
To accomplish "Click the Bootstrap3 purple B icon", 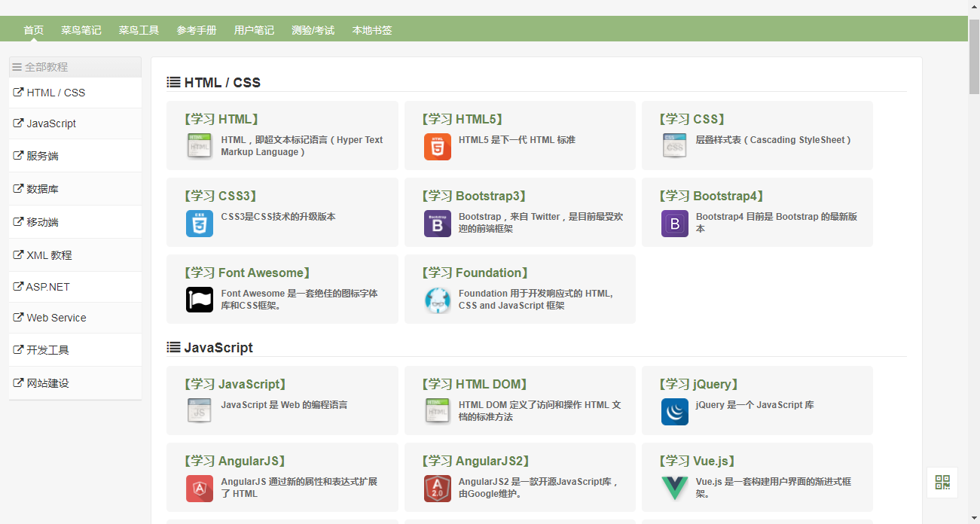I will (438, 223).
